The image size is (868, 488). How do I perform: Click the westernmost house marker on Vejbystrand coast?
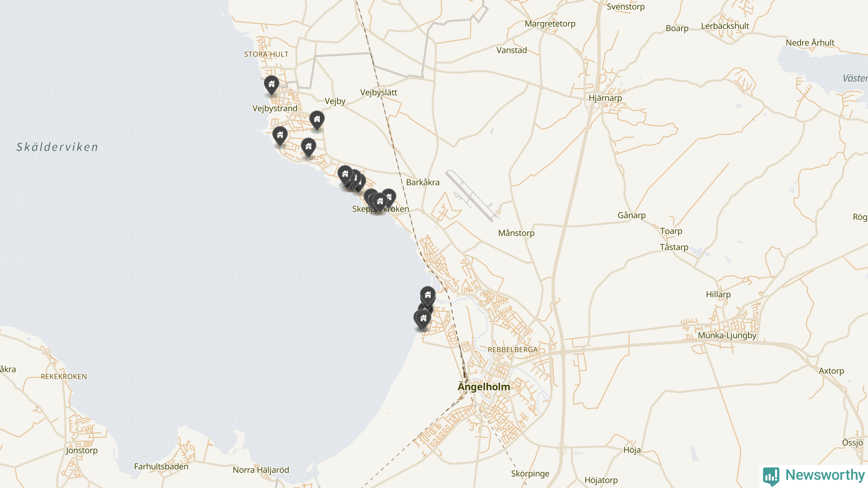pos(280,136)
